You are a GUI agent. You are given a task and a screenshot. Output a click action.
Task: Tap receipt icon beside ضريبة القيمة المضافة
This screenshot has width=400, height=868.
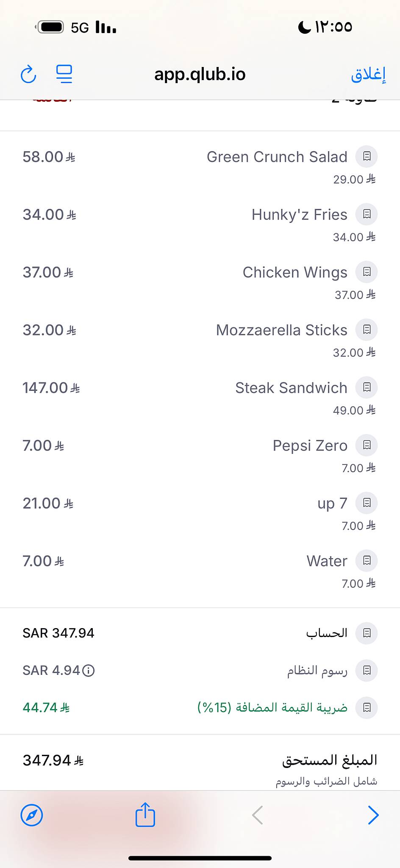click(367, 707)
